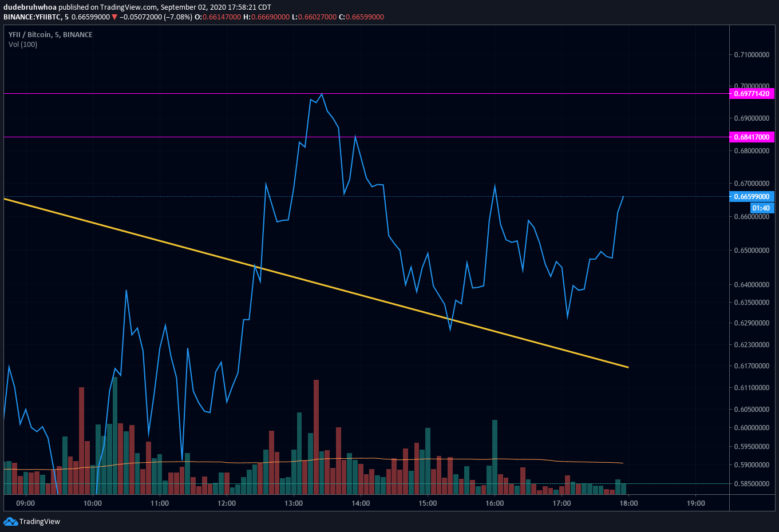Click the blue price line peak near 13:25

pyautogui.click(x=322, y=94)
